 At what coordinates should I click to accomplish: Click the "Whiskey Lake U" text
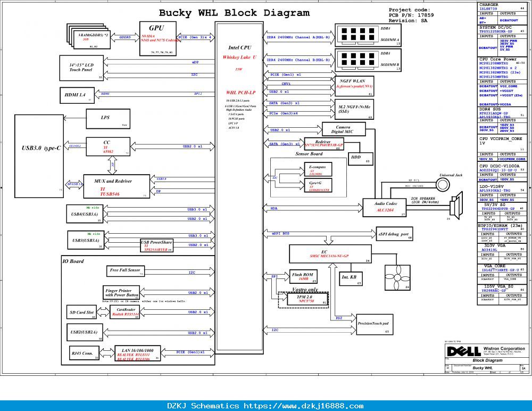coord(239,57)
